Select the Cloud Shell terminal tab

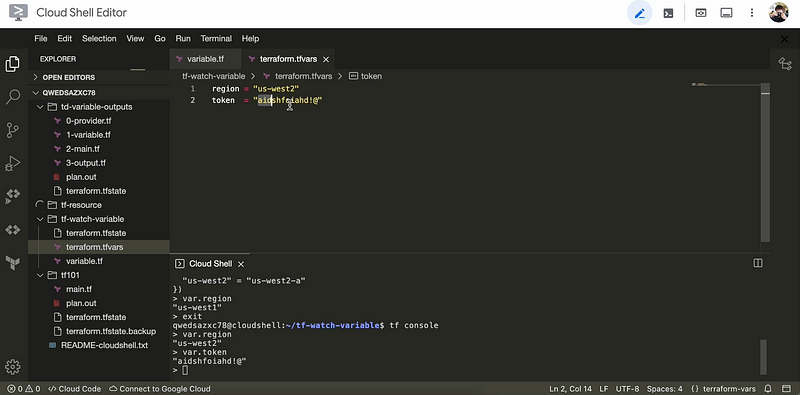[210, 264]
